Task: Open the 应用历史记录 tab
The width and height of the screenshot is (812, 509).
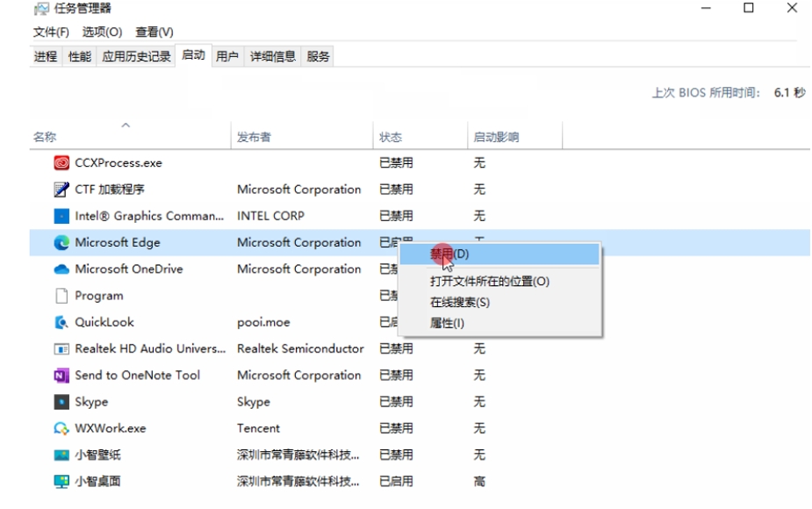Action: point(136,56)
